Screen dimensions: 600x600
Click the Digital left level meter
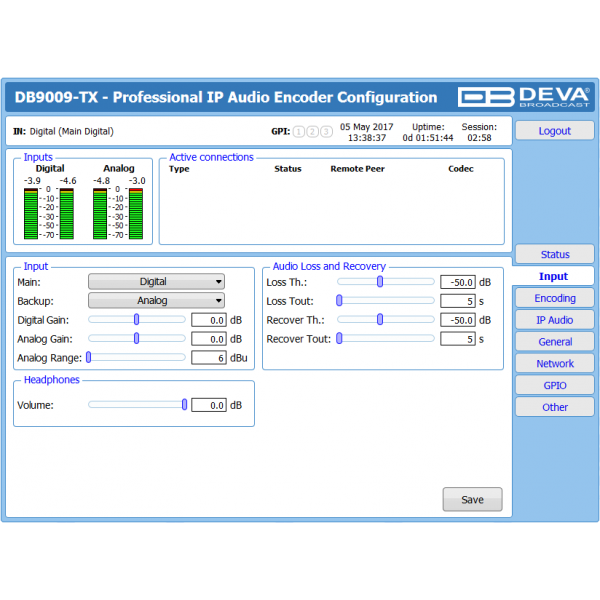[x=31, y=214]
